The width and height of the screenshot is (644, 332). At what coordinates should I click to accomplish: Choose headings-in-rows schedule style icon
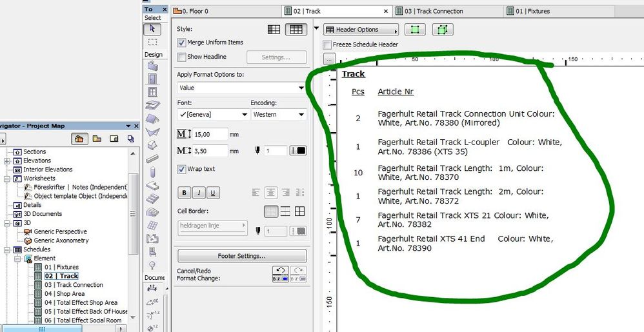click(274, 29)
